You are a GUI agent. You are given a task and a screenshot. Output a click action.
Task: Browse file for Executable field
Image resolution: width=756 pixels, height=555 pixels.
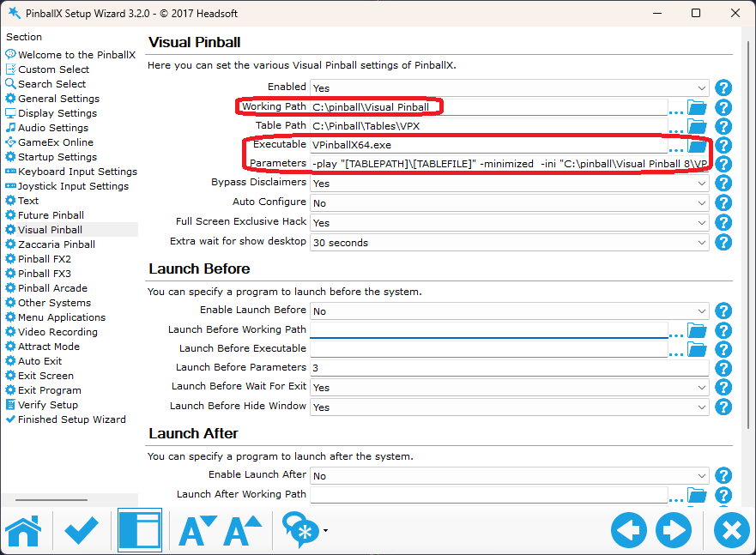point(697,145)
